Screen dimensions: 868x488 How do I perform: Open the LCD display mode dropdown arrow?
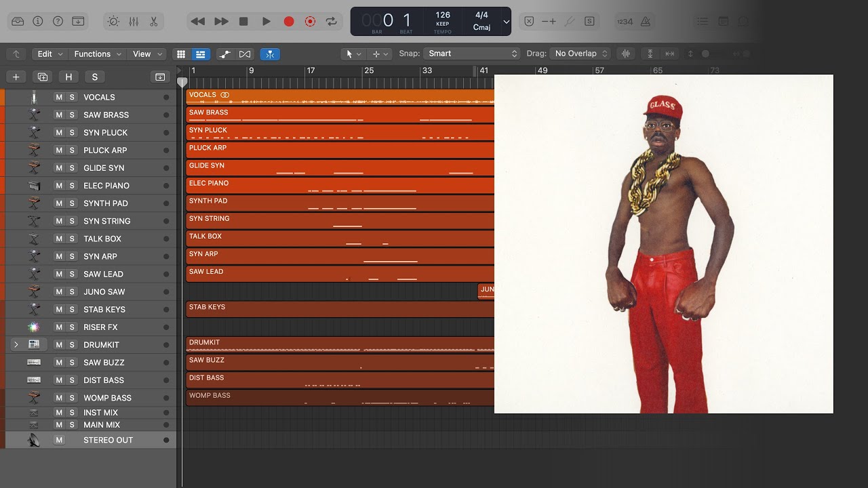tap(506, 22)
